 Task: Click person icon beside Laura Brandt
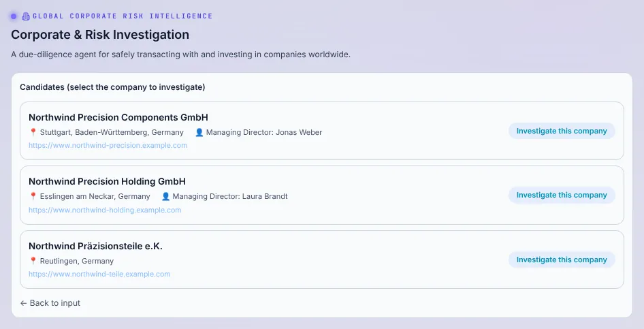[x=165, y=196]
